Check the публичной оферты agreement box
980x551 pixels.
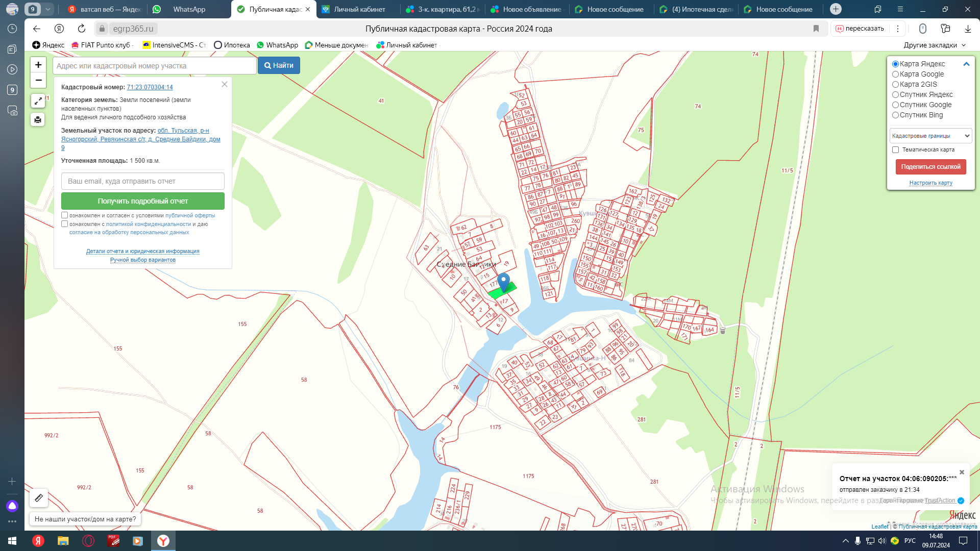click(x=65, y=215)
